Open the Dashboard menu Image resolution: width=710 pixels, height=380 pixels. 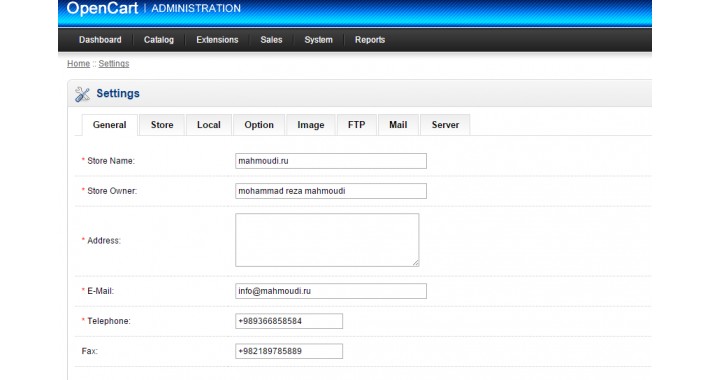100,40
